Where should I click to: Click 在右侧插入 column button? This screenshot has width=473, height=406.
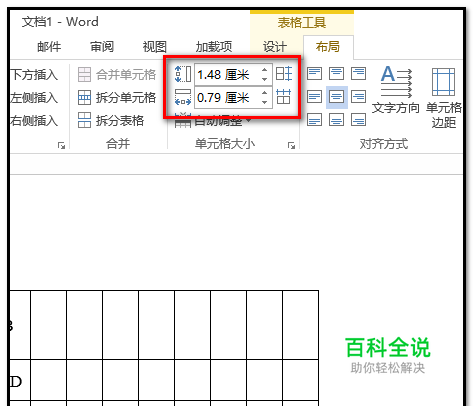34,121
